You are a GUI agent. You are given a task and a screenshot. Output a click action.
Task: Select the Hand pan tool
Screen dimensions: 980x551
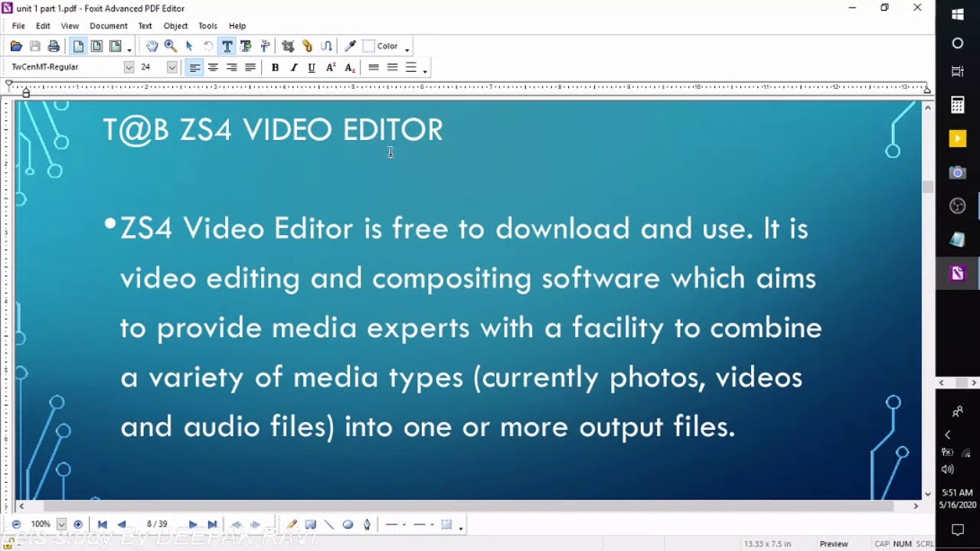tap(152, 47)
